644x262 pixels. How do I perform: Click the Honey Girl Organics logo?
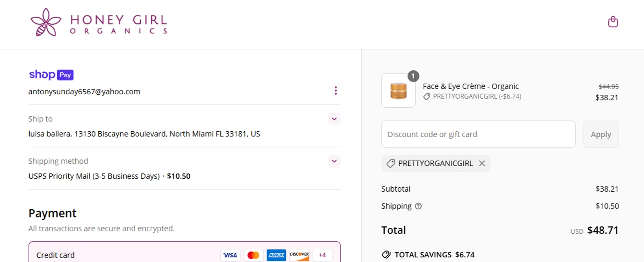(x=99, y=22)
